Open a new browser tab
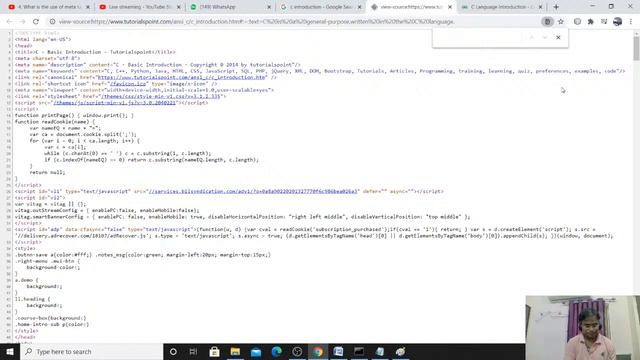Viewport: 640px width, 360px height. pos(556,7)
